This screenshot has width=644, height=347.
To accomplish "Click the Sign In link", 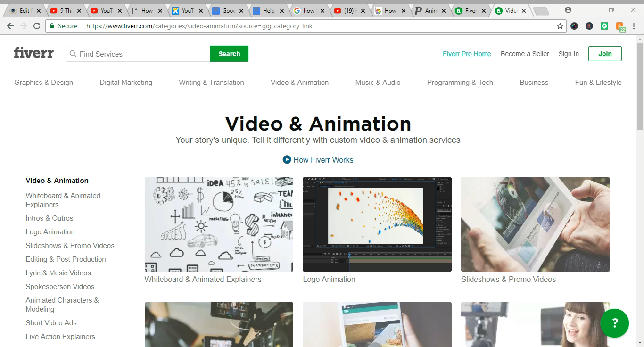I will 569,54.
